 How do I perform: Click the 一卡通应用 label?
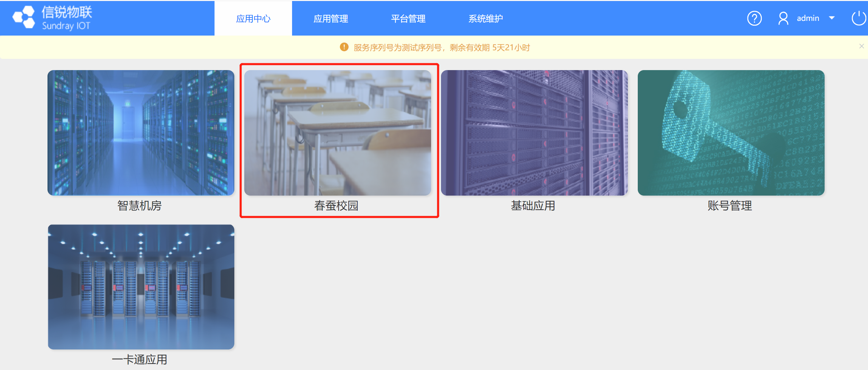139,359
